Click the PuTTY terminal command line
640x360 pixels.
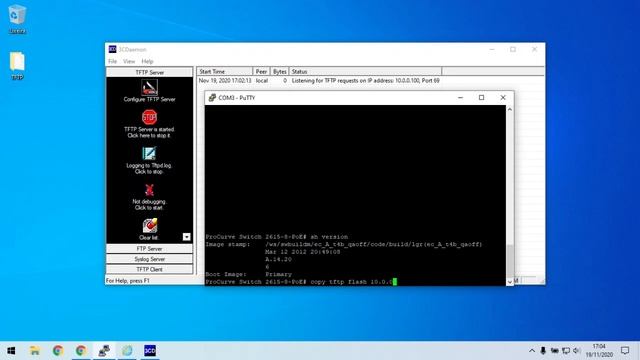301,282
